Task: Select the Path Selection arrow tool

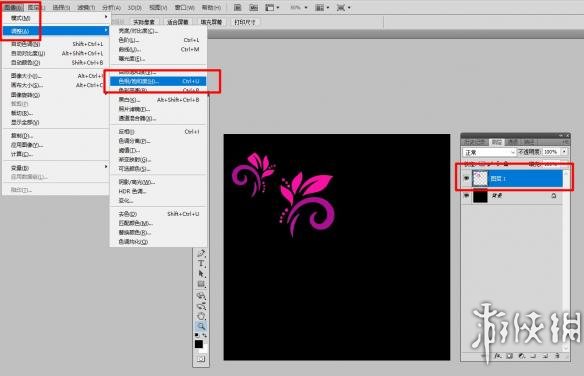Action: tap(201, 274)
